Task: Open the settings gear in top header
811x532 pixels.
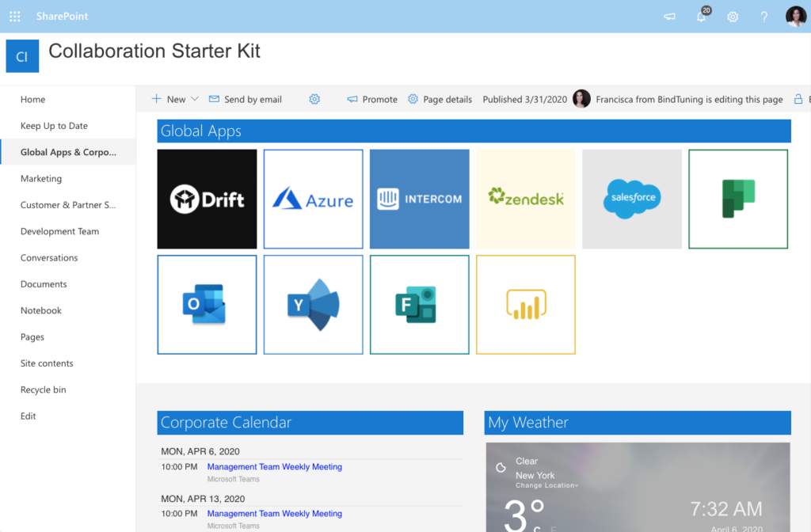Action: pos(733,17)
